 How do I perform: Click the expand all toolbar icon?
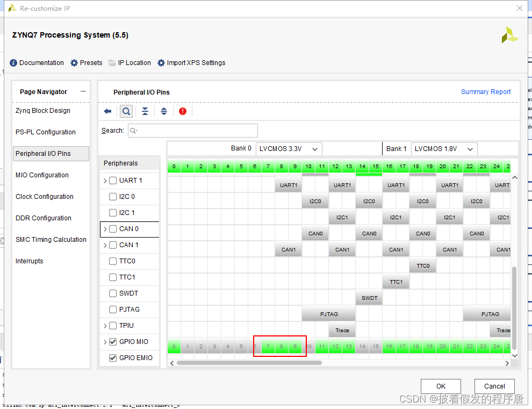164,111
